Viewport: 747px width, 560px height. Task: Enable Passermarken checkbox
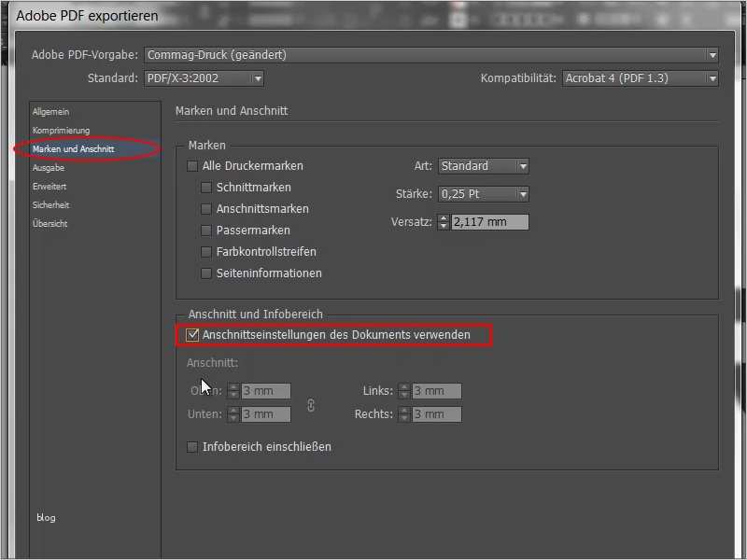206,231
